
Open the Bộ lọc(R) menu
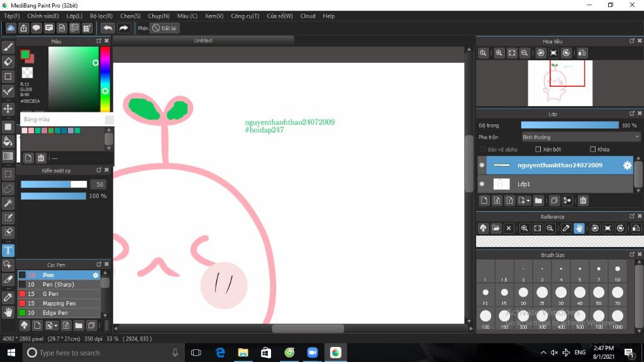101,16
